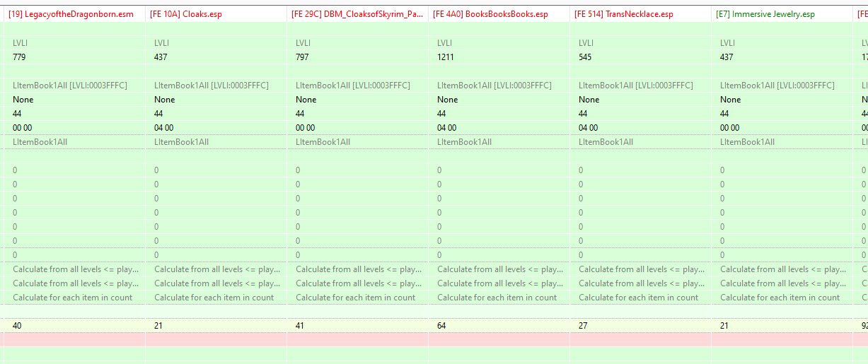This screenshot has width=868, height=364.
Task: Click the value 44 in the TransNecklace.esp column
Action: 583,114
